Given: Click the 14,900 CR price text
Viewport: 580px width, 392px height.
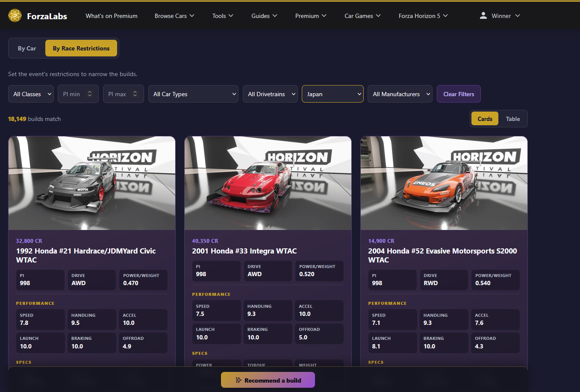Looking at the screenshot, I should coord(381,241).
